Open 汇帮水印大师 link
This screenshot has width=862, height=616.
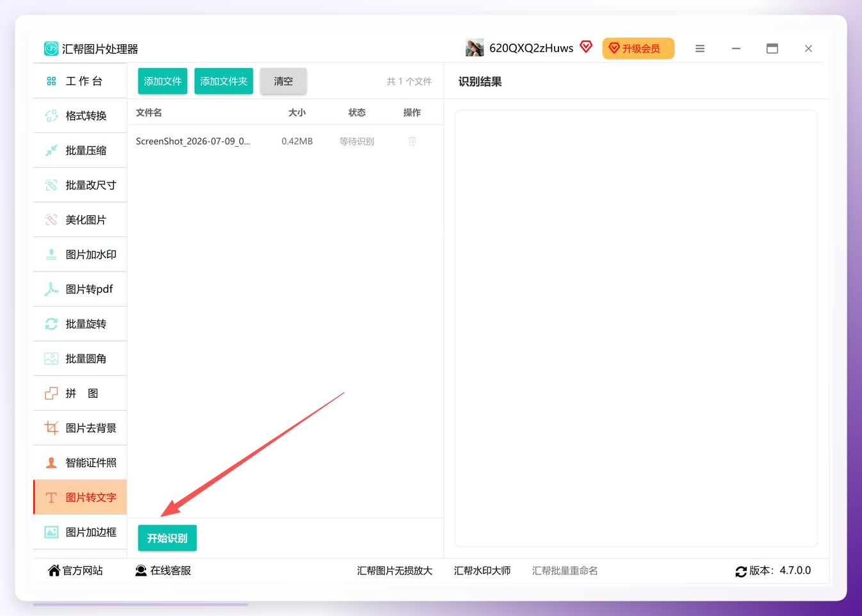482,571
